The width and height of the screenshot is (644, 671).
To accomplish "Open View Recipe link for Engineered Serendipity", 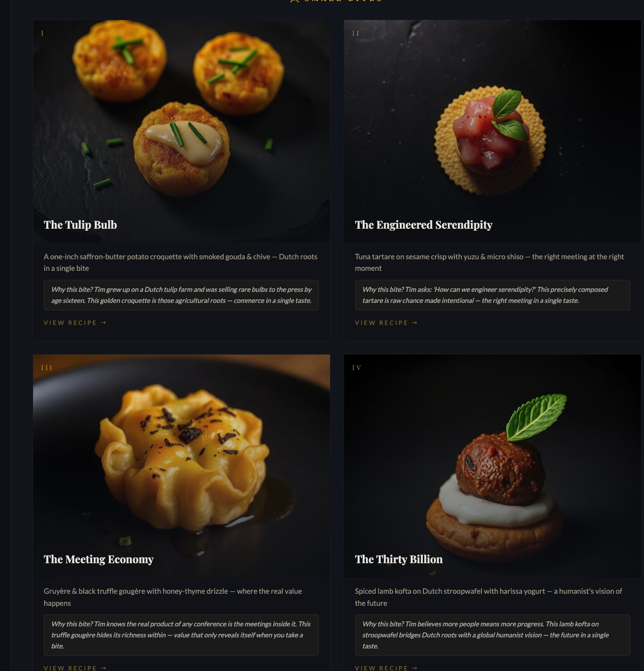I will click(386, 322).
